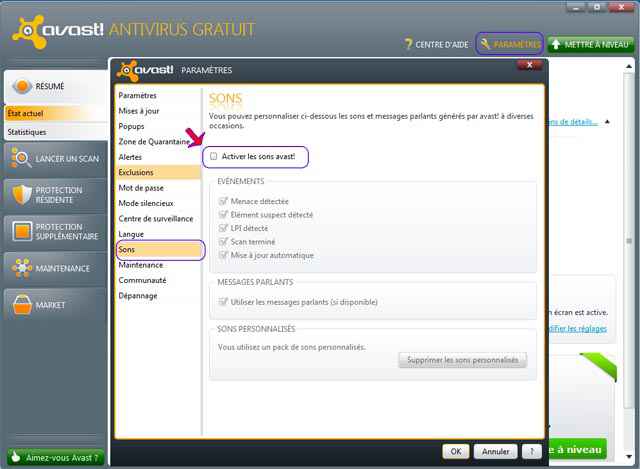Click the Market basket icon
This screenshot has width=640, height=469.
(22, 305)
